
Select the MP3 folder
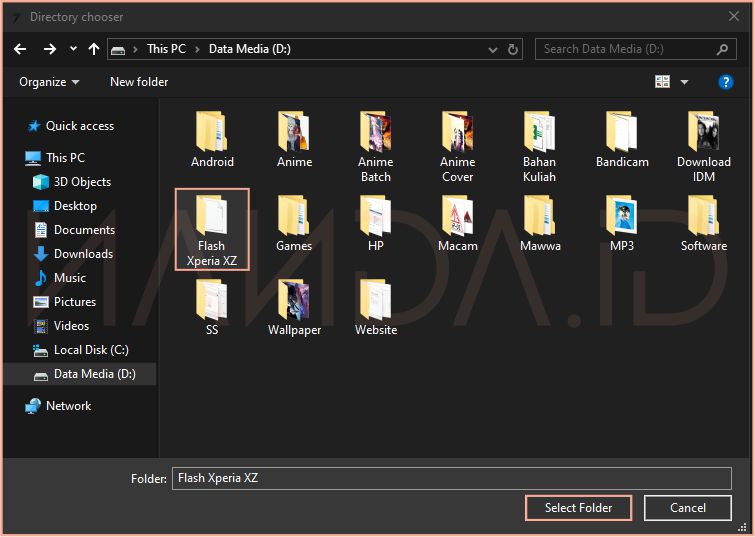click(622, 216)
